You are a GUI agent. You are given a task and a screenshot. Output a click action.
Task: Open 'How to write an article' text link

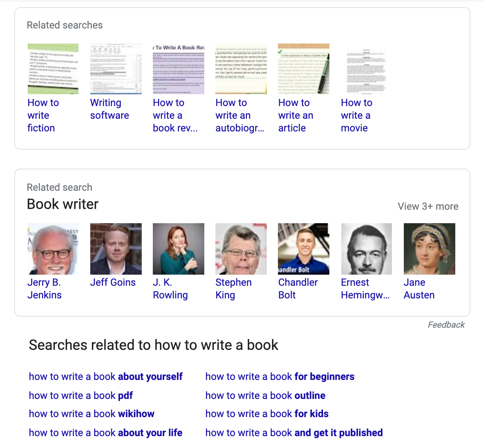click(296, 115)
